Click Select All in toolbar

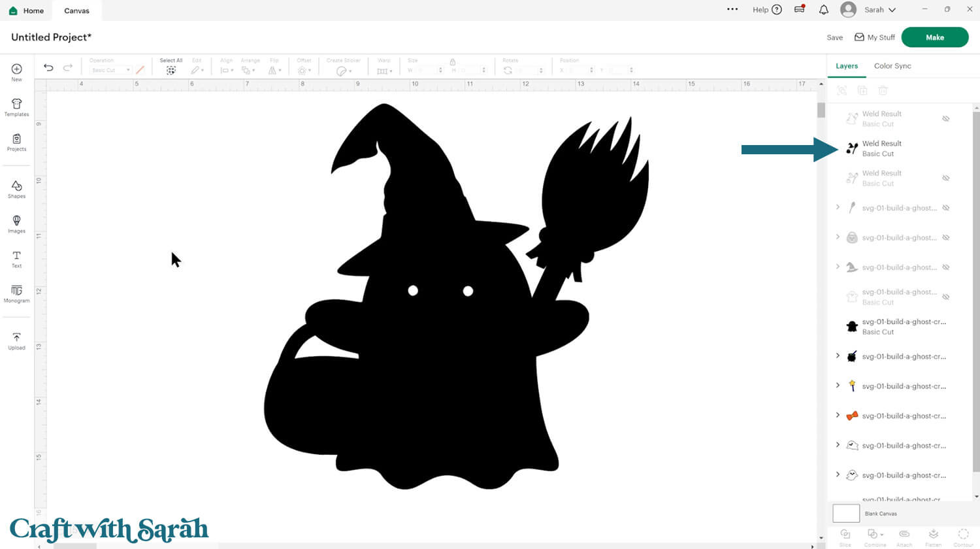(x=171, y=67)
